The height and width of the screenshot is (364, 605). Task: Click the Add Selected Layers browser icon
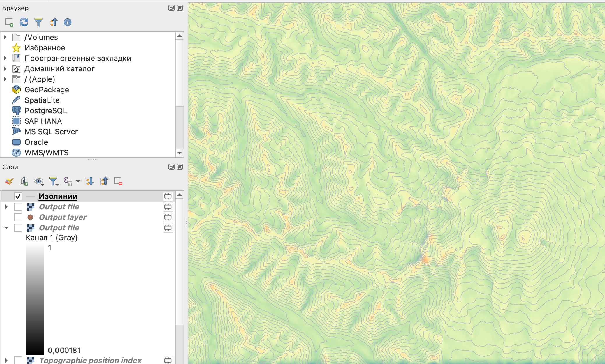pyautogui.click(x=9, y=22)
